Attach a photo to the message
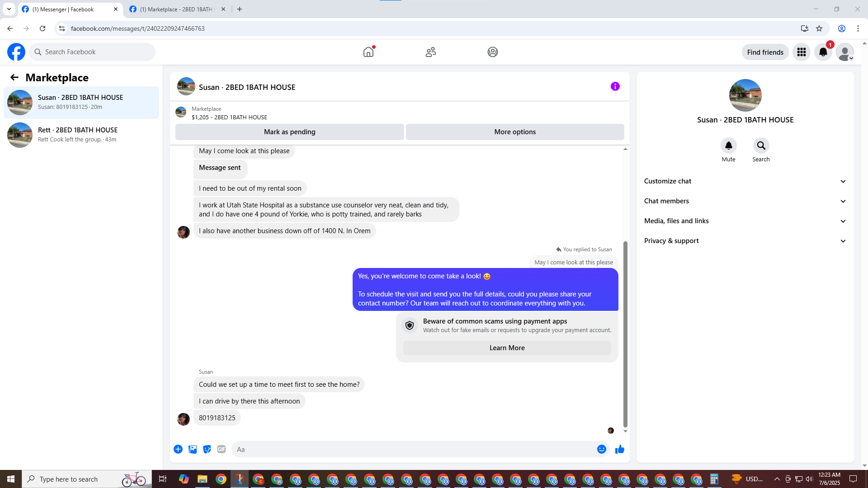 coord(193,449)
